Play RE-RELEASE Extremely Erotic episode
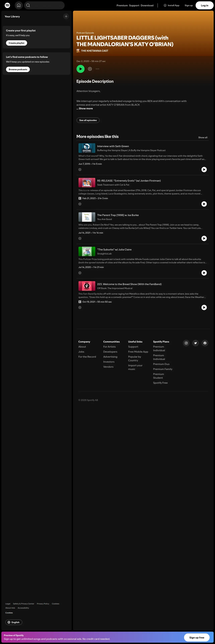Image resolution: width=215 pixels, height=644 pixels. tap(204, 204)
